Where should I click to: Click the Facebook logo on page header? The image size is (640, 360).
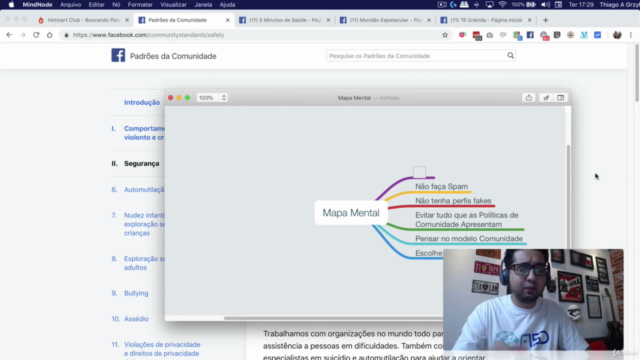(118, 56)
